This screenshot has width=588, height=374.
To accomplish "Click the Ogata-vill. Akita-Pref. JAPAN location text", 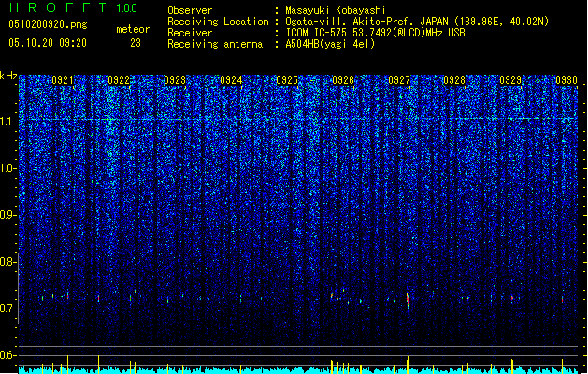I will 417,22.
